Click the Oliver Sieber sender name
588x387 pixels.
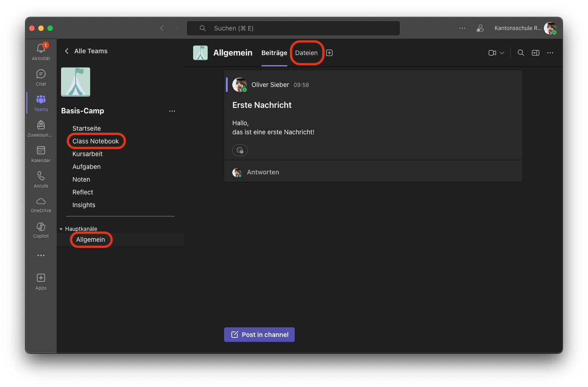[270, 85]
